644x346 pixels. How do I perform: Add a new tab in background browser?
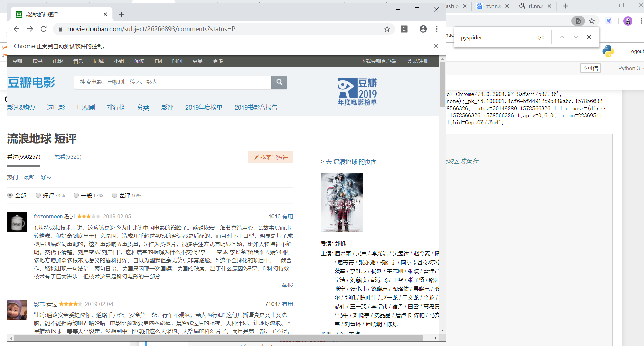[x=565, y=6]
